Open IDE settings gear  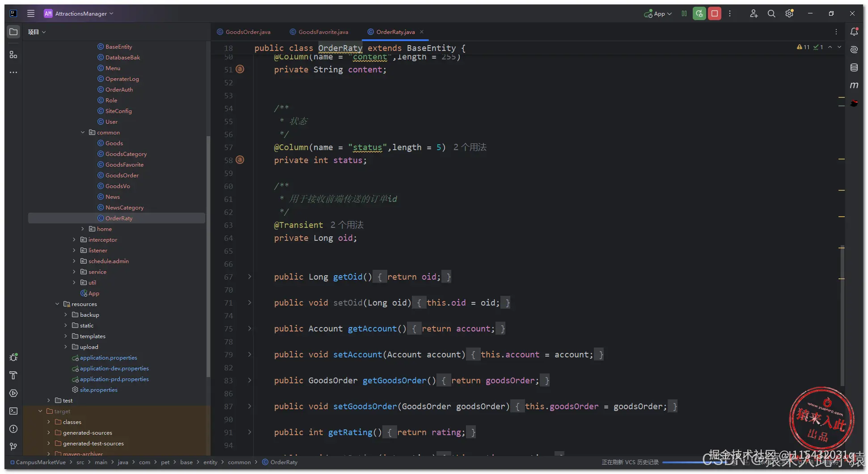point(789,13)
